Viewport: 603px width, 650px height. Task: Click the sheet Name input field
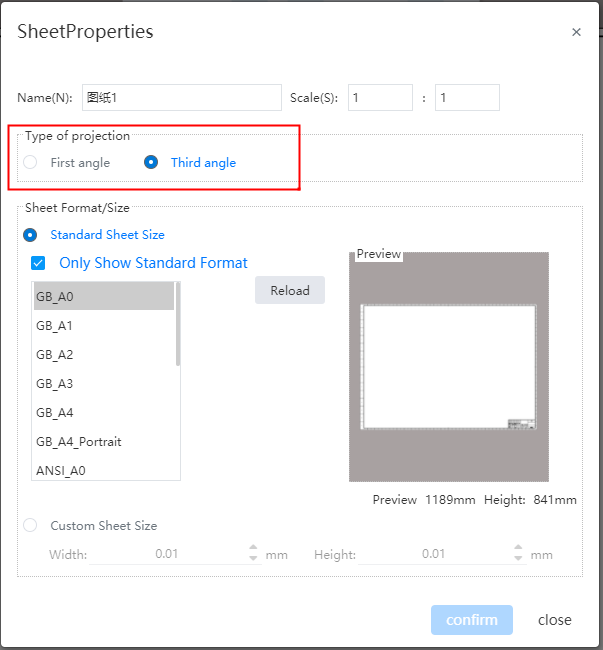pos(182,97)
